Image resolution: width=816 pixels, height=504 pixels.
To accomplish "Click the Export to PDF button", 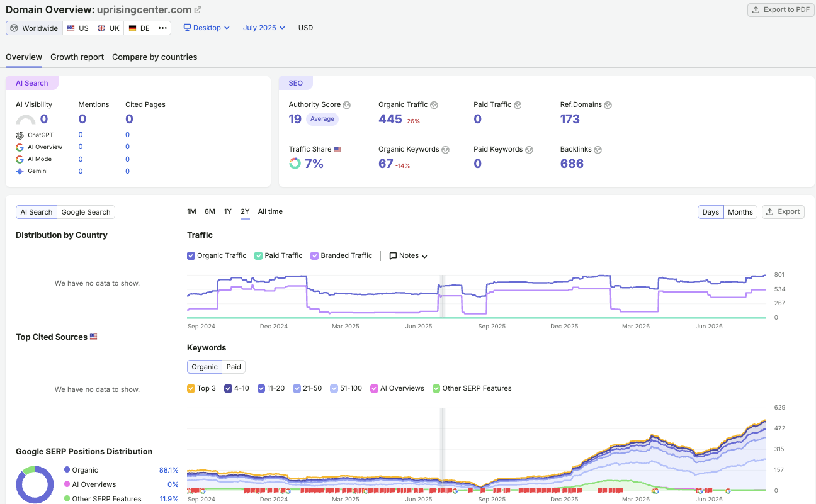I will [781, 10].
